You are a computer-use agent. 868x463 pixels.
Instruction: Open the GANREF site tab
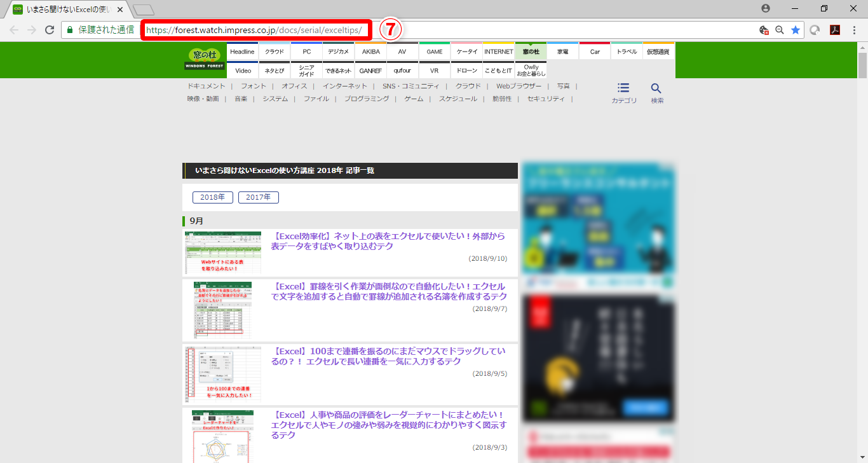pos(371,71)
